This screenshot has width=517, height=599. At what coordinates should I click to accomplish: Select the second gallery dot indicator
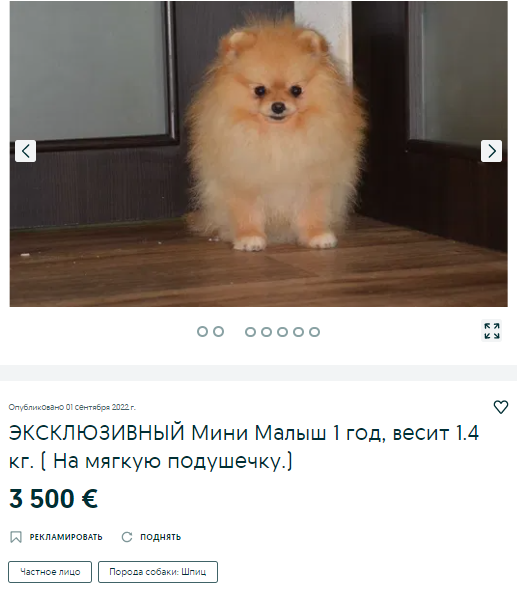[x=218, y=332]
